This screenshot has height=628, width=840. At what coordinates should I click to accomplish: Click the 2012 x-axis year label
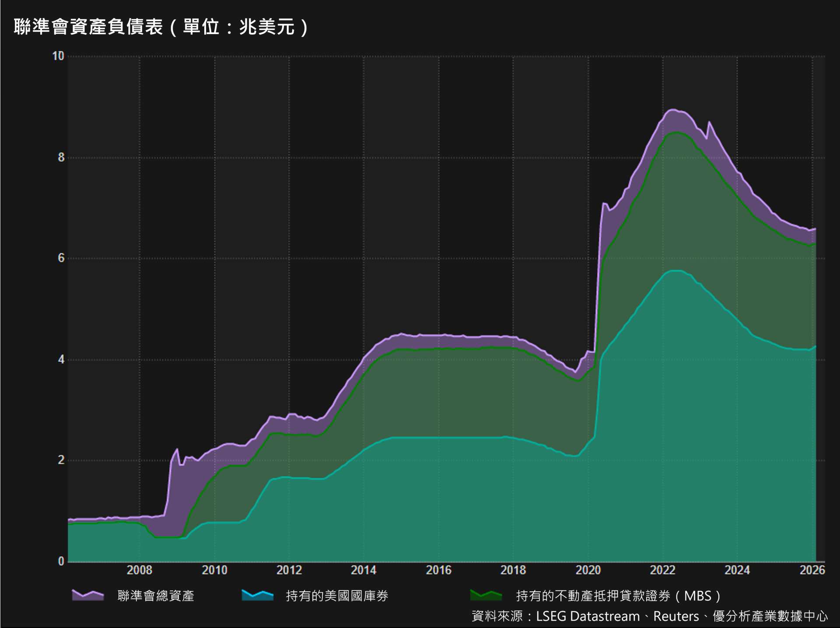[x=289, y=570]
